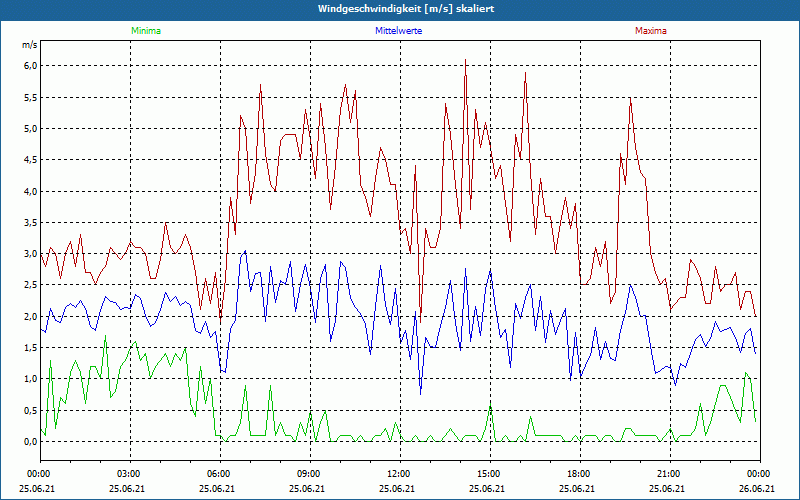This screenshot has width=800, height=500.
Task: Select the 6,0 y-axis tick label
Action: 29,66
